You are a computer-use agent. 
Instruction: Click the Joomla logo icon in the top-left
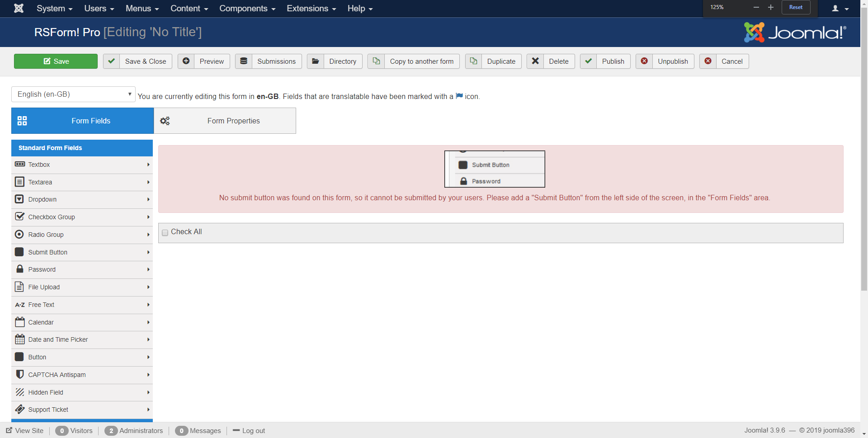(19, 8)
